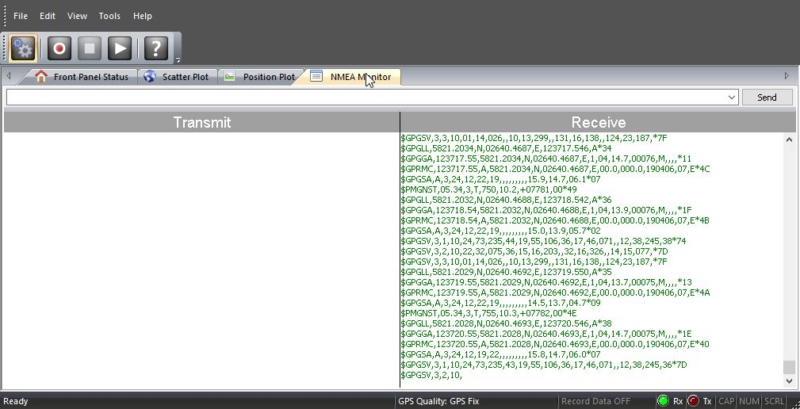Click the play button in the toolbar
Viewport: 800px width, 409px height.
click(x=120, y=47)
